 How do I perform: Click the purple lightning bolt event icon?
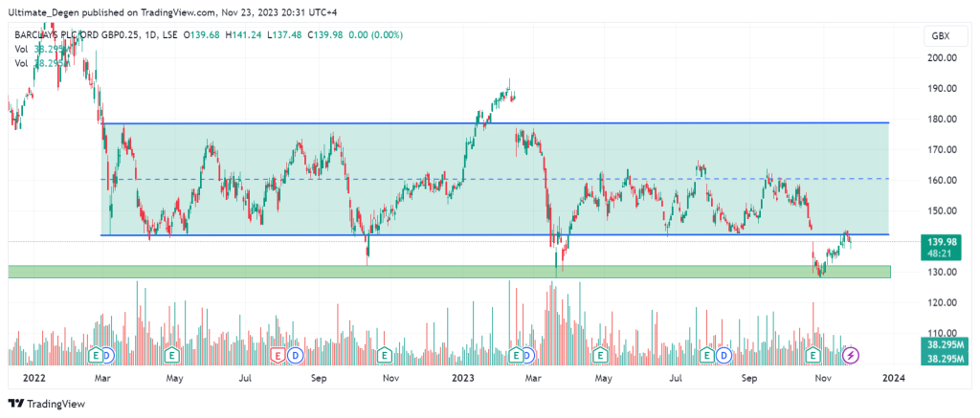click(x=851, y=356)
